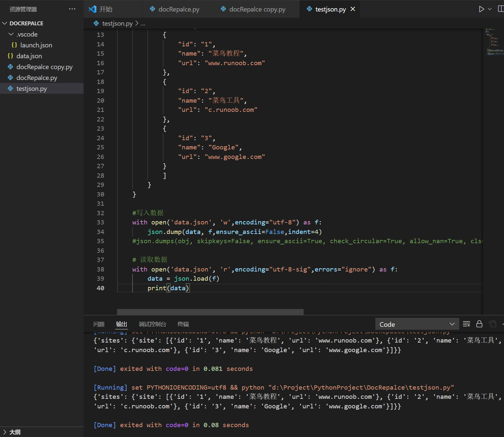The image size is (504, 437).
Task: Click the "c.runoob.com" string on line 21
Action: coord(231,110)
